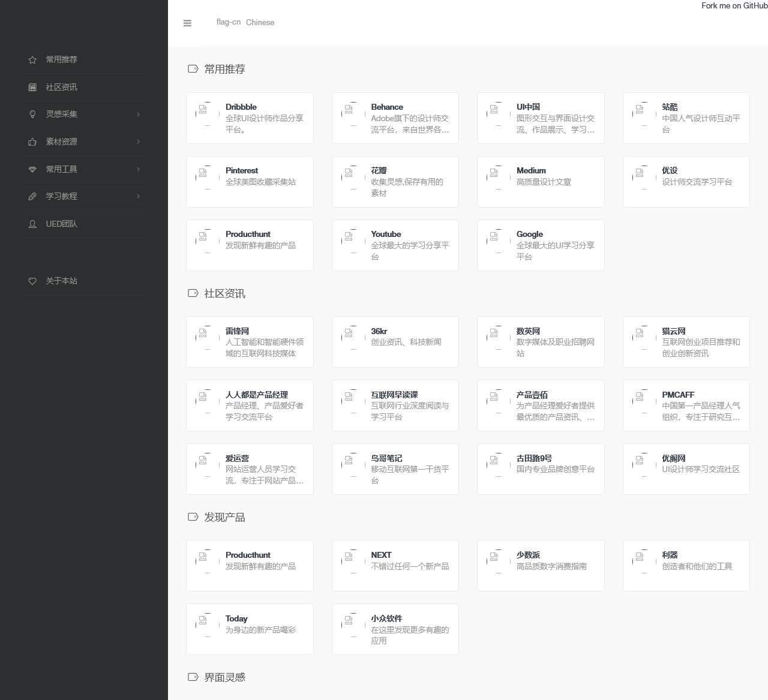Viewport: 768px width, 700px height.
Task: Open the Chinese language dropdown
Action: coord(245,23)
